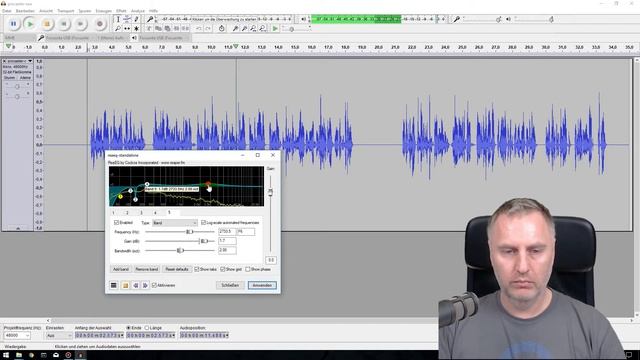Image resolution: width=640 pixels, height=360 pixels.
Task: Click the playback meter speaker icon
Action: point(303,19)
